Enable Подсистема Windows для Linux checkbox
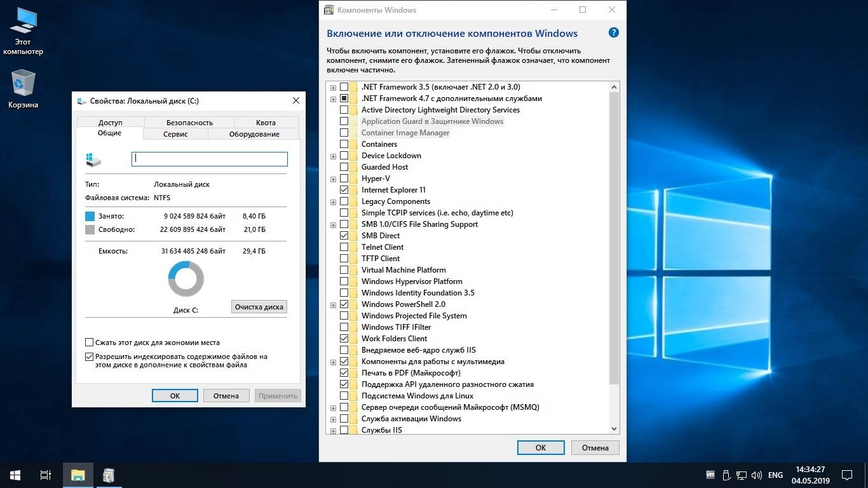868x488 pixels. (344, 396)
